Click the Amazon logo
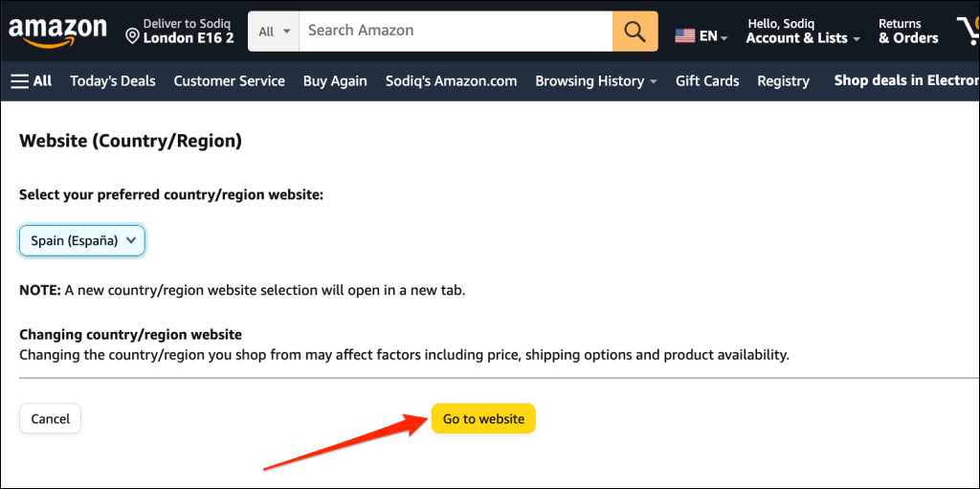This screenshot has width=980, height=489. (x=57, y=32)
